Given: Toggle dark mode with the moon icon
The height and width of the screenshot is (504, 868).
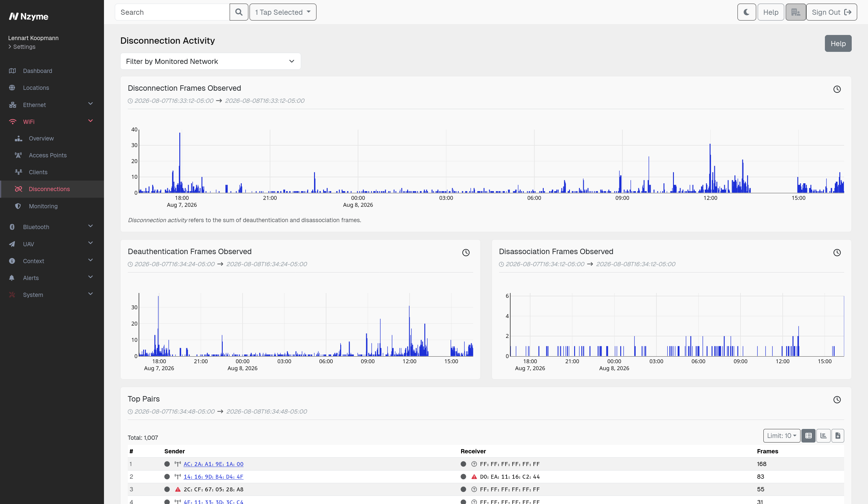Looking at the screenshot, I should click(x=747, y=12).
